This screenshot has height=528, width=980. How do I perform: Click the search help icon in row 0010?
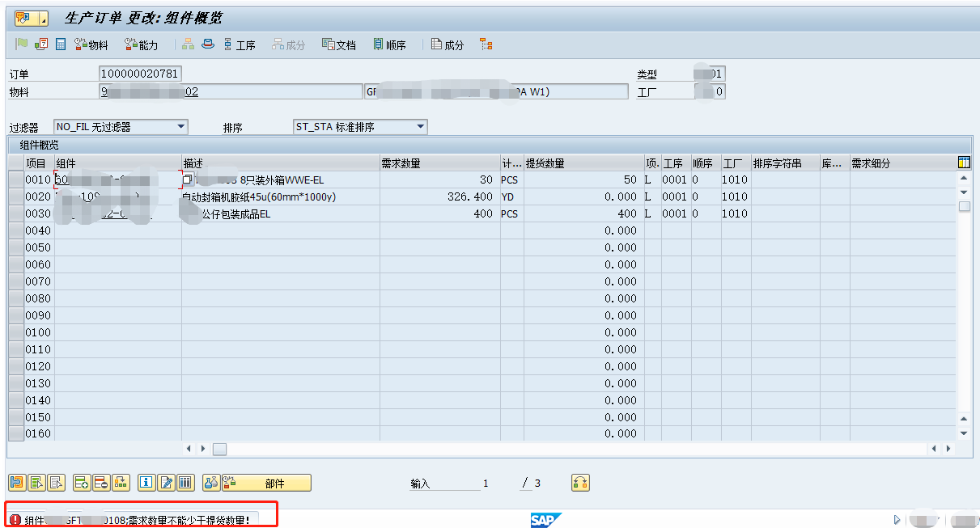(x=188, y=180)
